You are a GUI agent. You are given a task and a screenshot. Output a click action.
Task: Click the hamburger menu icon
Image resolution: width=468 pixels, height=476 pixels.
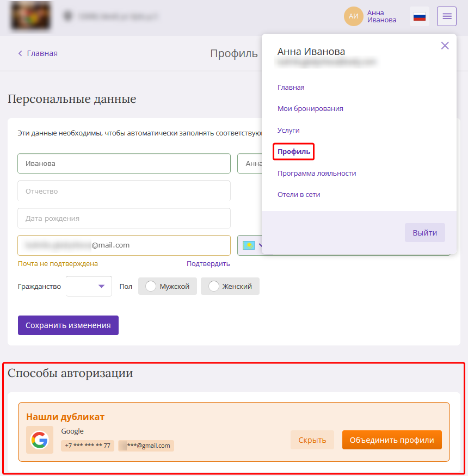(446, 16)
